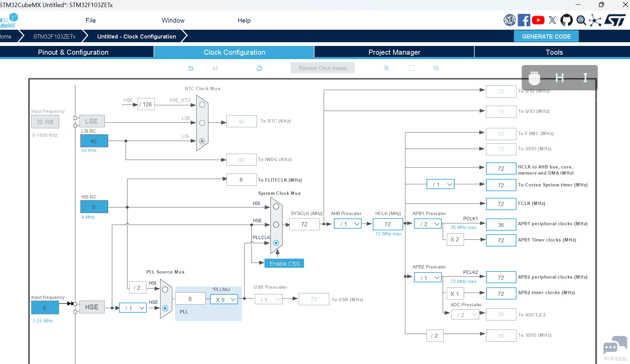Click the LSE input frequency field showing 32.768
630x364 pixels.
point(45,122)
